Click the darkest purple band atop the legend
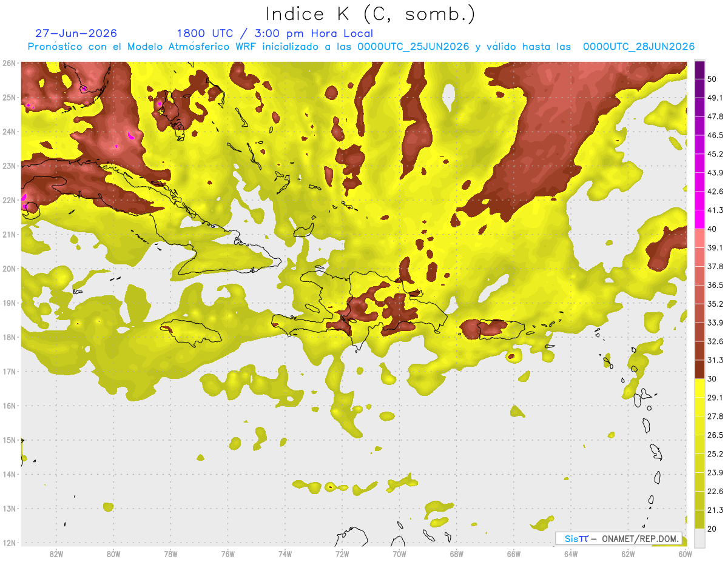Screen dimensions: 728x562 [x=699, y=70]
